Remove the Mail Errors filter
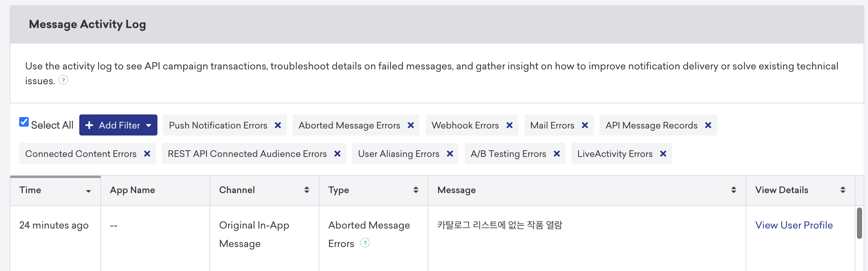 tap(585, 126)
